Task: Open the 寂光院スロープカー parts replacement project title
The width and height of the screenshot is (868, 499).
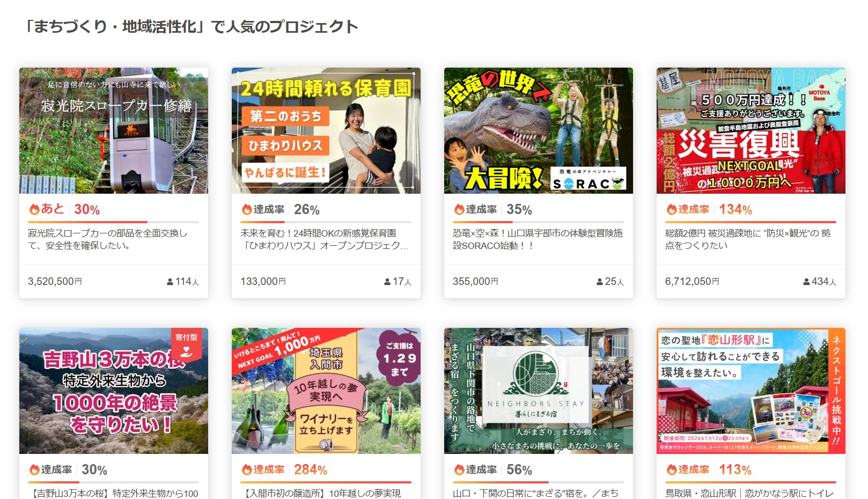Action: tap(107, 239)
